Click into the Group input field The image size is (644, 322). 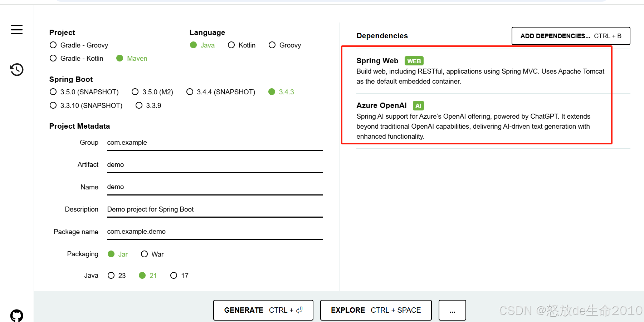(x=215, y=143)
